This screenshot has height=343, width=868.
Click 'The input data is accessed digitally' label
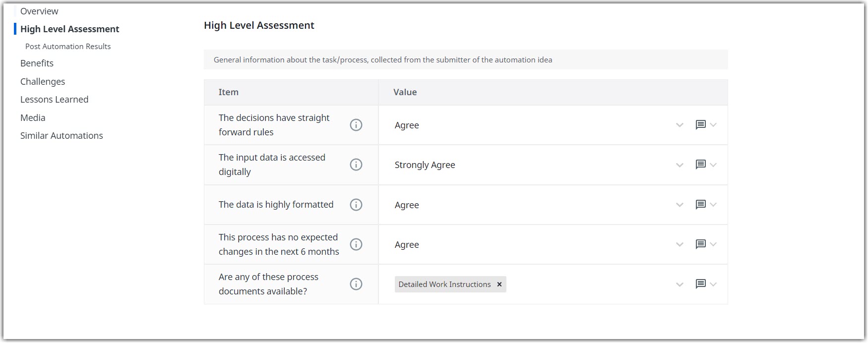point(272,165)
